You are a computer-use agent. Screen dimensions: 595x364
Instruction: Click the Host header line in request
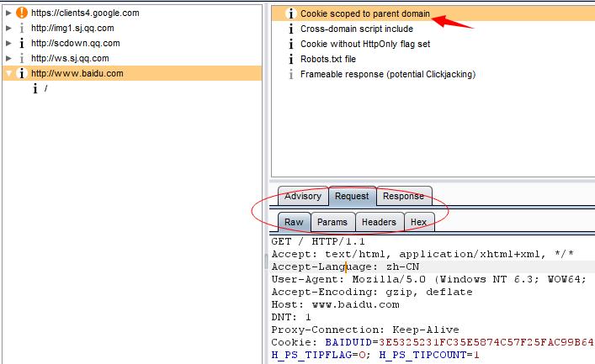336,304
